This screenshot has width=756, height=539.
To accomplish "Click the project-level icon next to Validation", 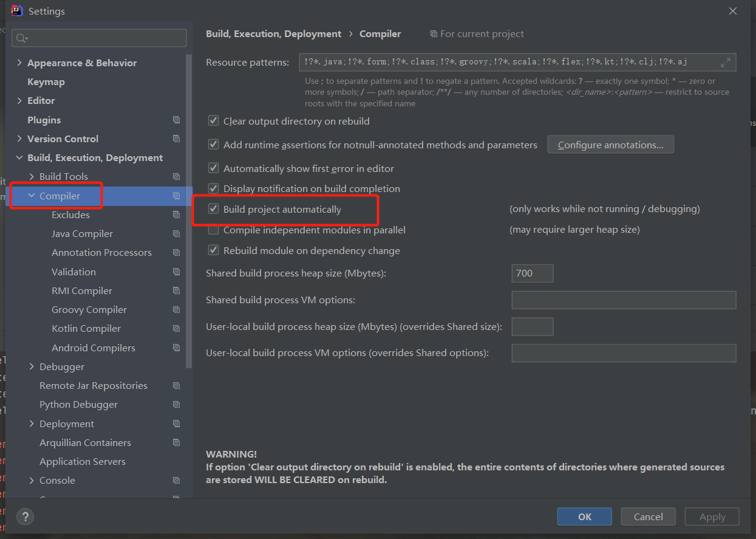I will 177,272.
